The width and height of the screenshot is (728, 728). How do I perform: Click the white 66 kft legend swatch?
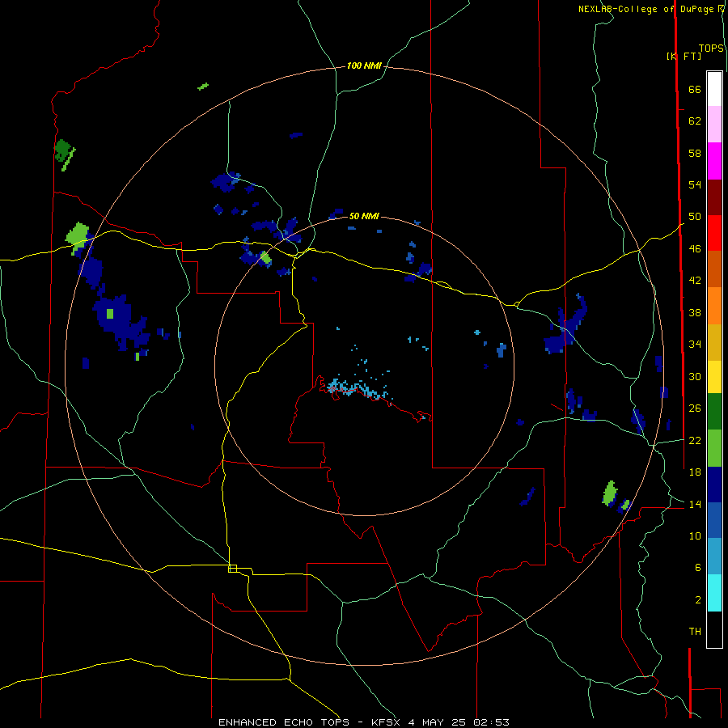(x=714, y=89)
